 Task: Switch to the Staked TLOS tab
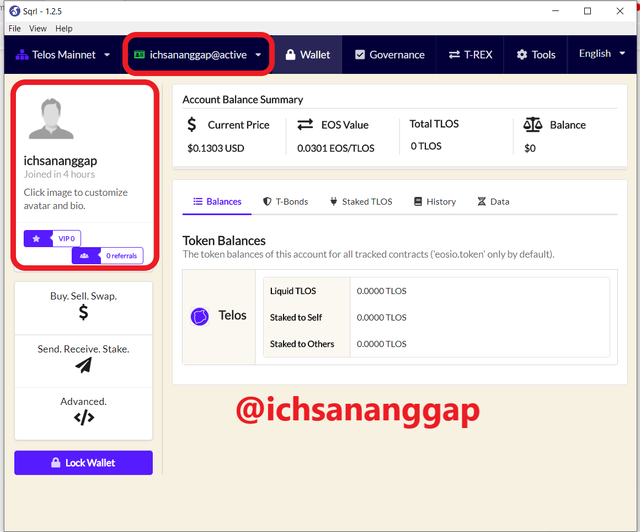tap(361, 202)
